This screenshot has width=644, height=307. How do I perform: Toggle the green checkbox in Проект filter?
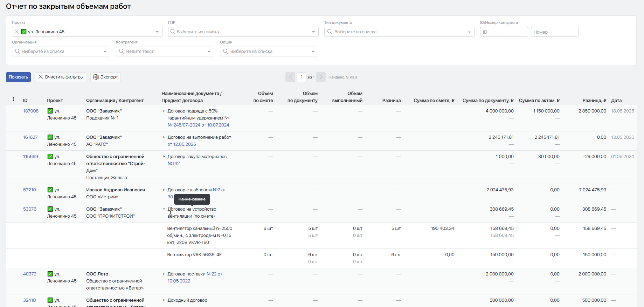pyautogui.click(x=24, y=32)
